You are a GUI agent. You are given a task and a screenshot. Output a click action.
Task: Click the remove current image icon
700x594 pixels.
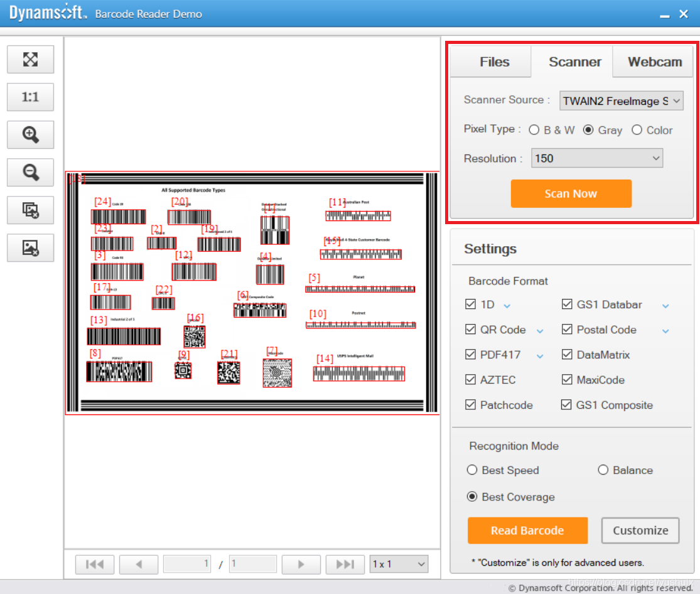(x=30, y=248)
